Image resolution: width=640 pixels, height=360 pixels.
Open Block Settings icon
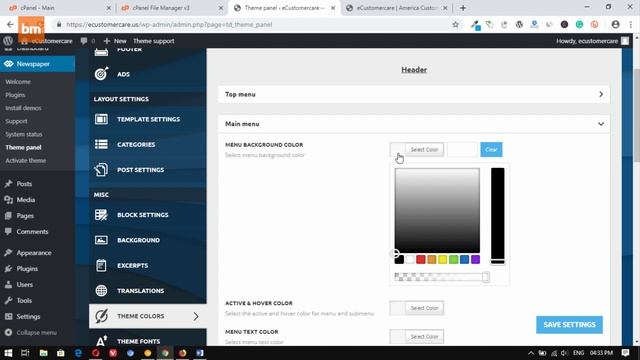[x=101, y=215]
